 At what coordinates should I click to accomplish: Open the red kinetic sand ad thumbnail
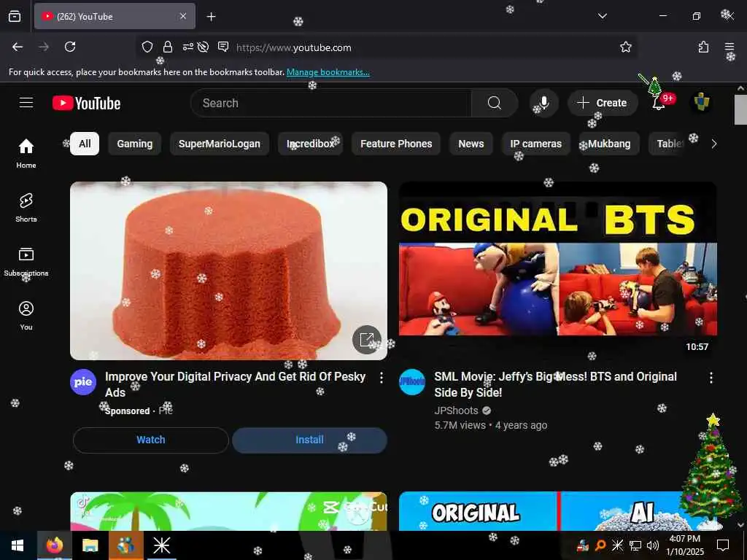[228, 271]
